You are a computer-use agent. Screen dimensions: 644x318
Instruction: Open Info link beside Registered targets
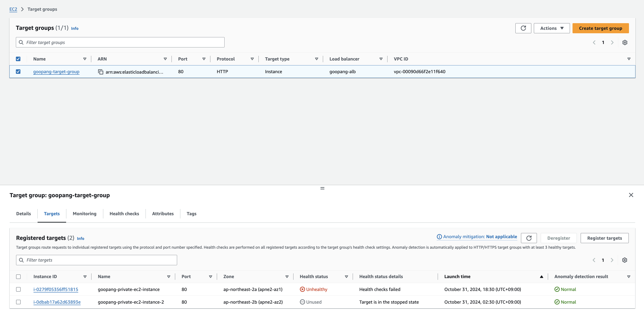pyautogui.click(x=80, y=239)
